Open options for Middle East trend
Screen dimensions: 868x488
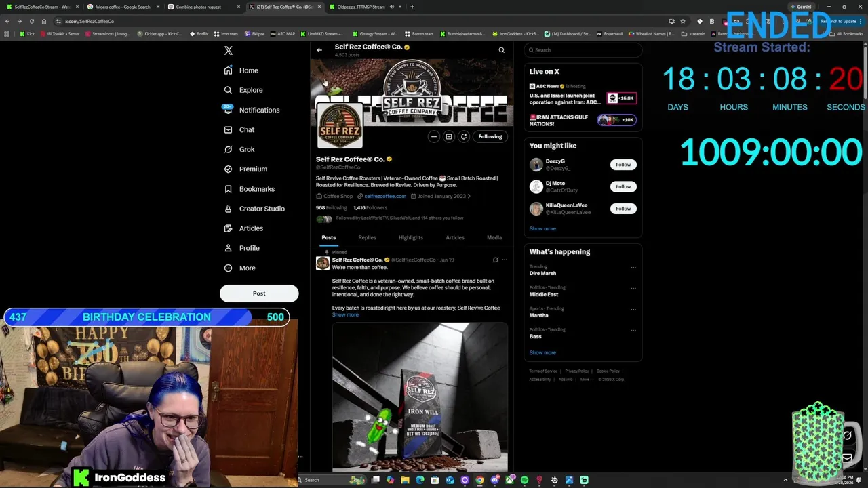pyautogui.click(x=633, y=288)
